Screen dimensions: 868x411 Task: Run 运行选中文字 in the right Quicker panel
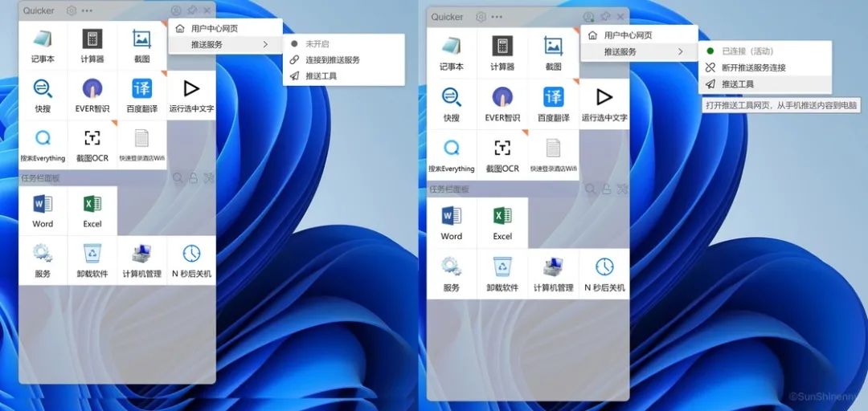point(604,104)
